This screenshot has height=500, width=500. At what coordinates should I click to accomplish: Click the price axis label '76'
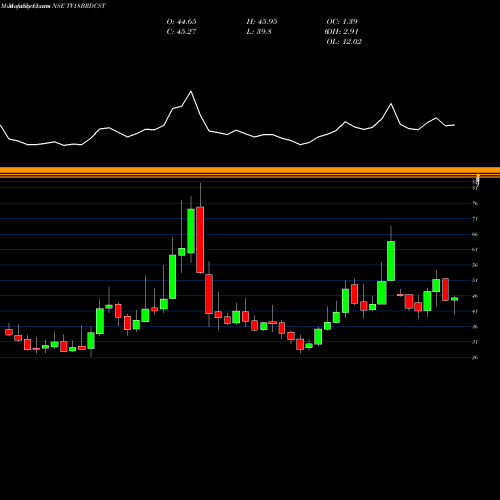(475, 203)
